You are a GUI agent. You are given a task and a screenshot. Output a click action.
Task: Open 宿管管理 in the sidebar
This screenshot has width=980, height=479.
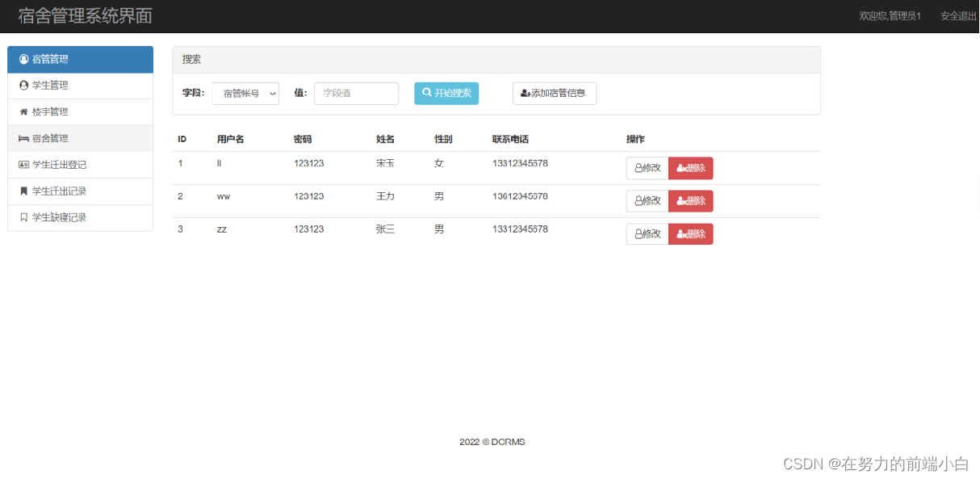tap(80, 59)
